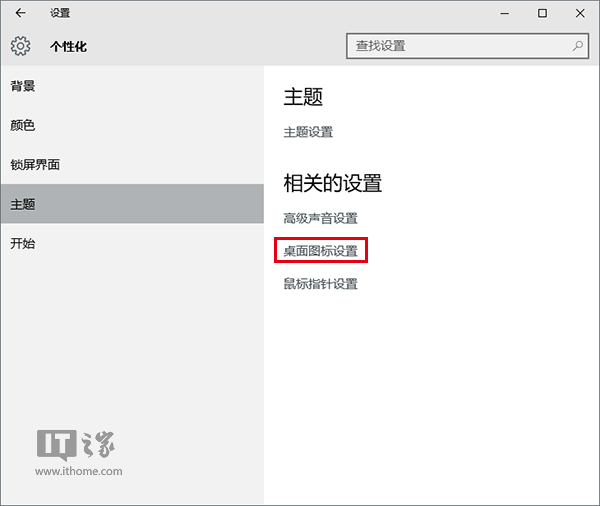Click the 主题 heading in the main pane
This screenshot has width=600, height=506.
[303, 96]
